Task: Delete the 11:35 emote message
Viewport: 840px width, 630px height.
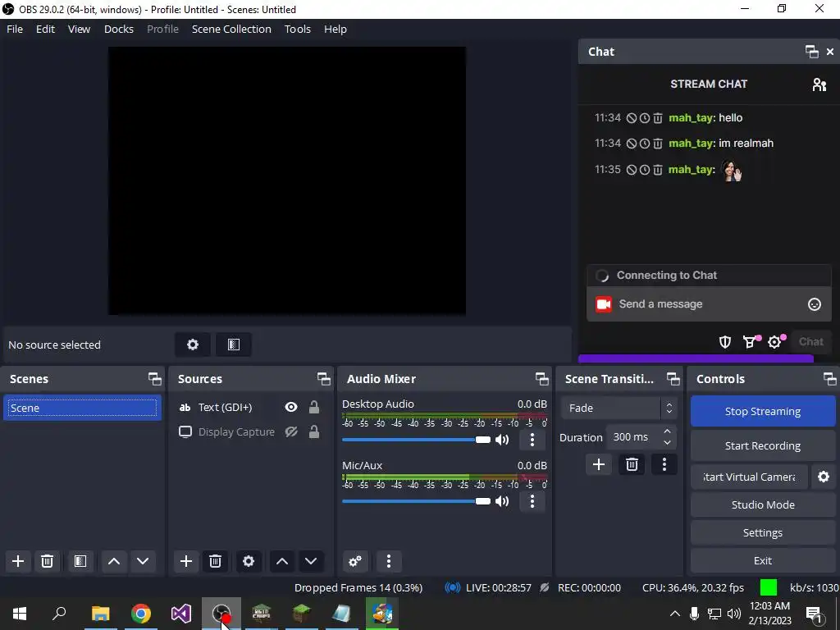Action: (x=658, y=170)
